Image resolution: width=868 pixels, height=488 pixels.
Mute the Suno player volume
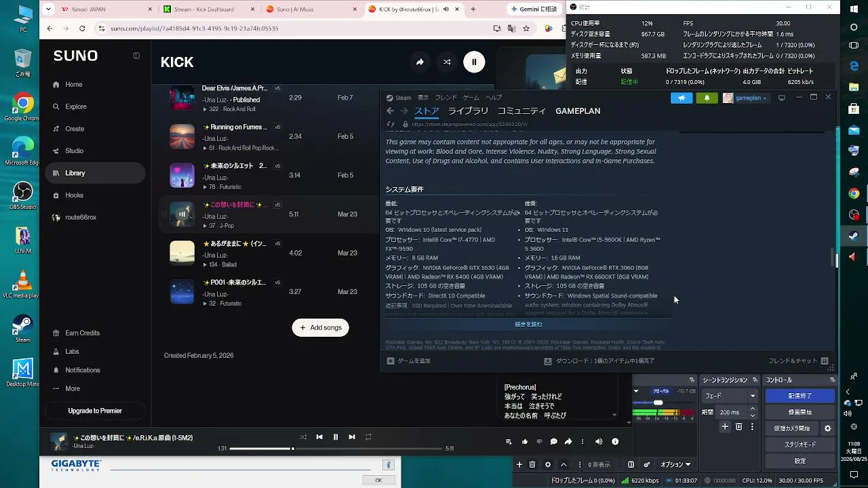599,441
